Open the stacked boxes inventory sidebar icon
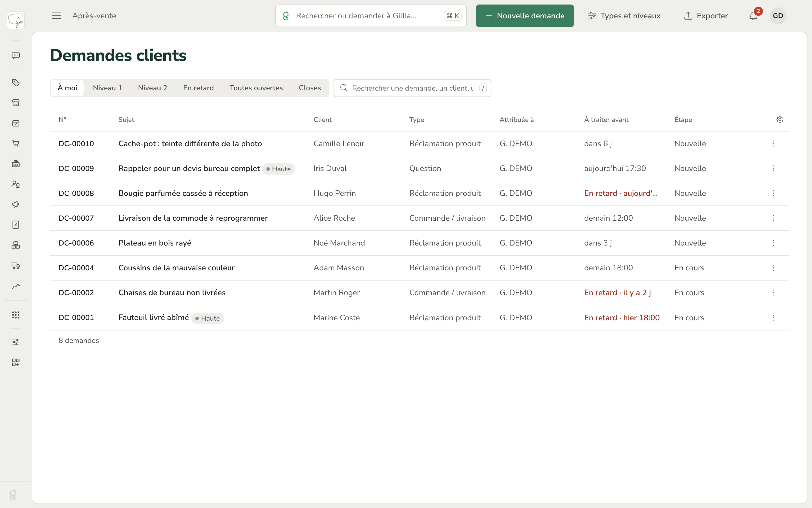 coord(16,245)
